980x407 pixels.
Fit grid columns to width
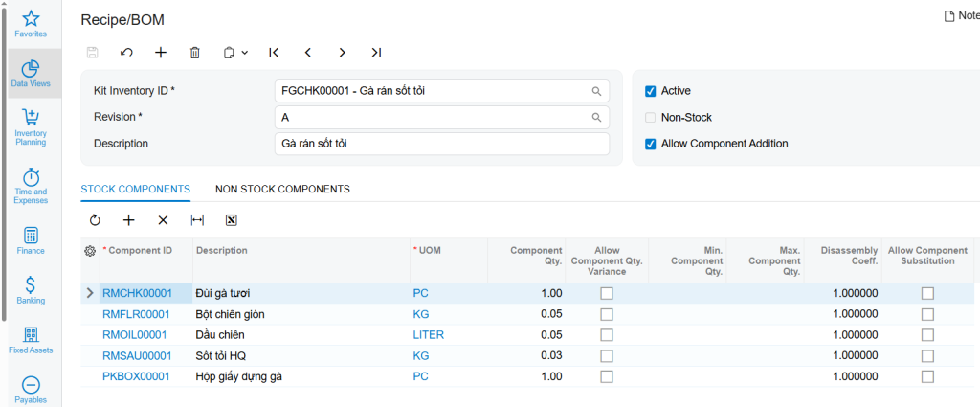tap(197, 220)
